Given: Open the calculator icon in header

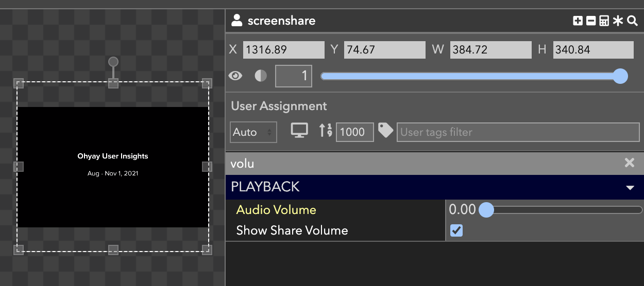Looking at the screenshot, I should point(604,21).
